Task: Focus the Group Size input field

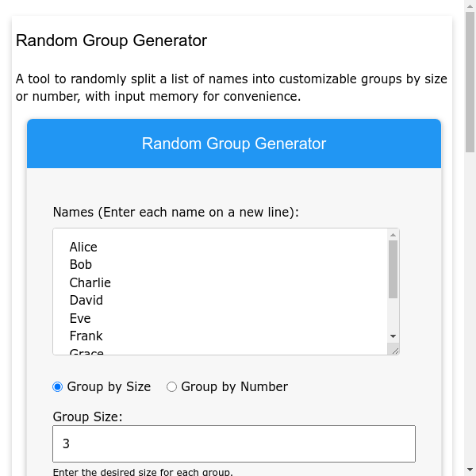Action: pyautogui.click(x=234, y=444)
